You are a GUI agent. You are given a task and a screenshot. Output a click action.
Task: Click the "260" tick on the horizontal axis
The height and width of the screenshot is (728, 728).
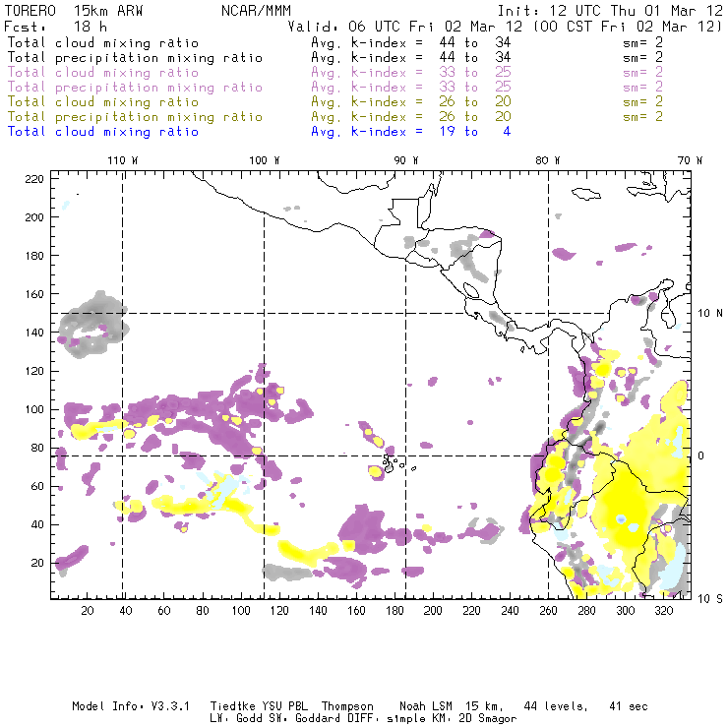tap(548, 611)
